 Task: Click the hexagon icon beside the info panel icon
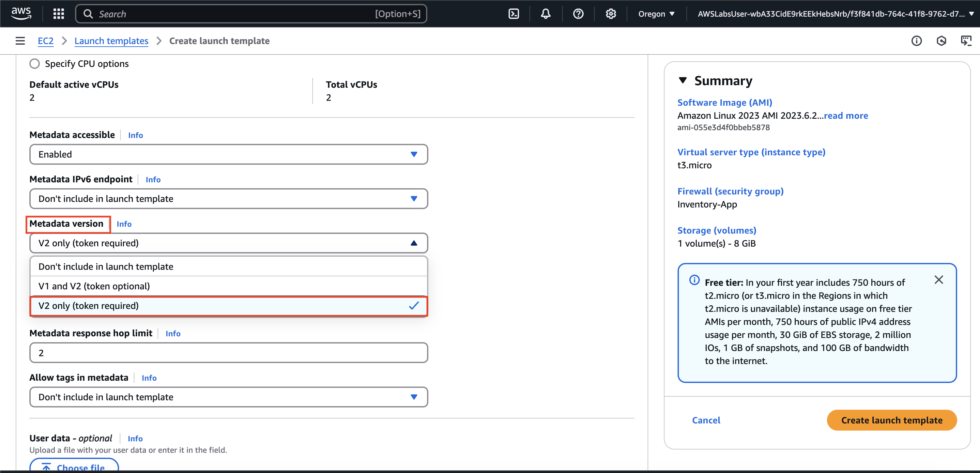(941, 41)
